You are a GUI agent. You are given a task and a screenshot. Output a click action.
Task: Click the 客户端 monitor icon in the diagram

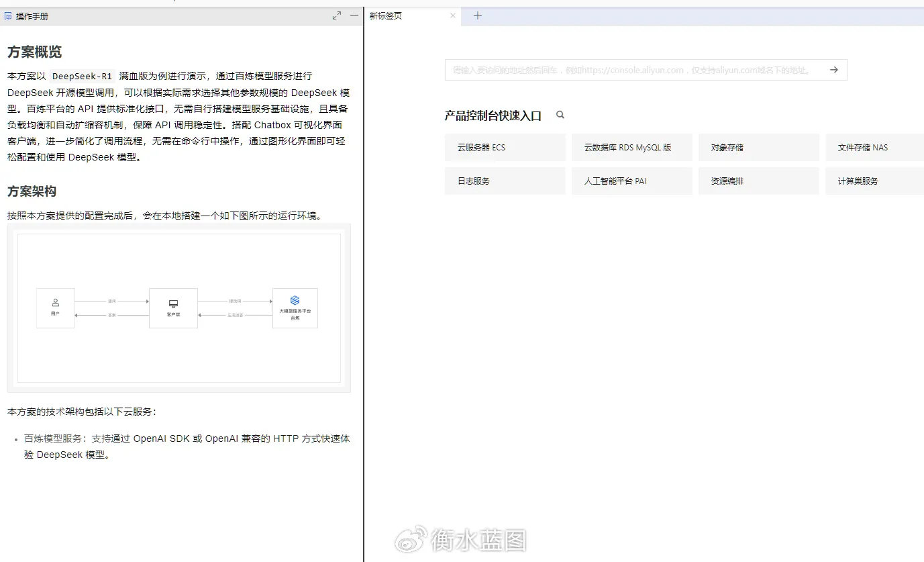tap(173, 303)
